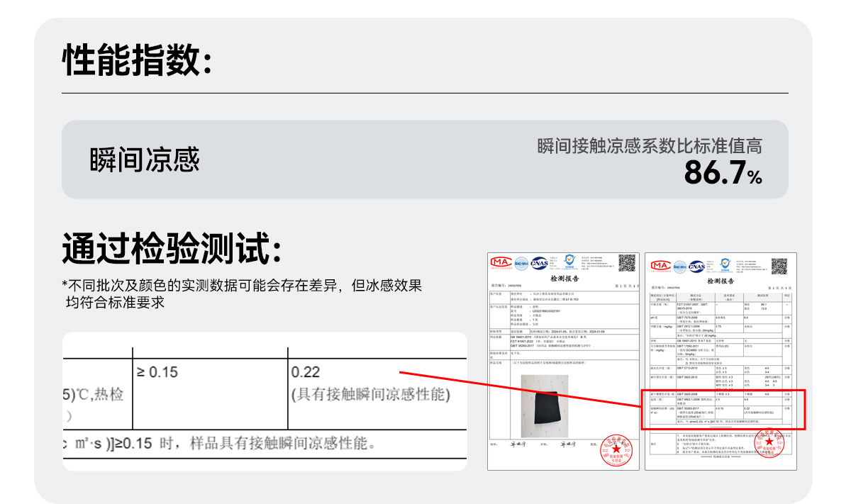Screen dimensions: 851x504
Task: Open the first test report page thumbnail
Action: 563,361
